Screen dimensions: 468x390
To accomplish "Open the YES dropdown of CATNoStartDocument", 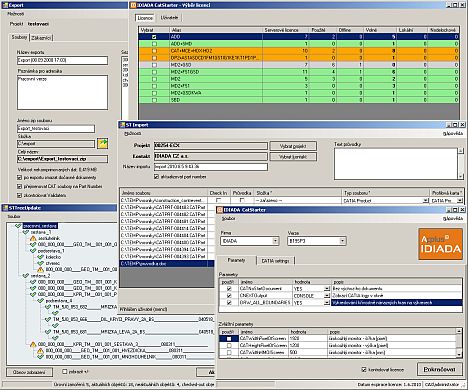I will pyautogui.click(x=327, y=288).
